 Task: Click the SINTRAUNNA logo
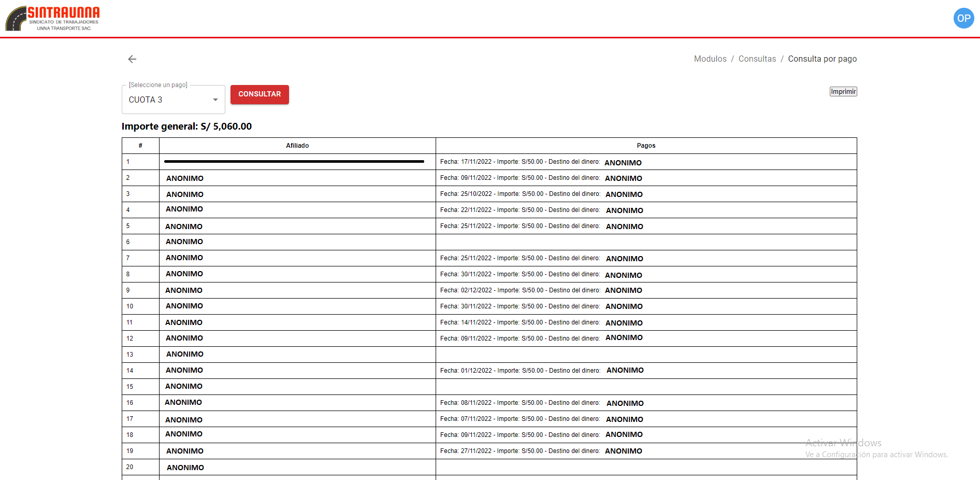pos(53,19)
